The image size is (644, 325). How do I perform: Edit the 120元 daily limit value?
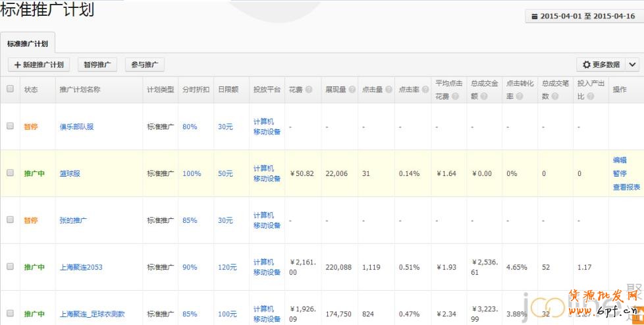pyautogui.click(x=227, y=267)
